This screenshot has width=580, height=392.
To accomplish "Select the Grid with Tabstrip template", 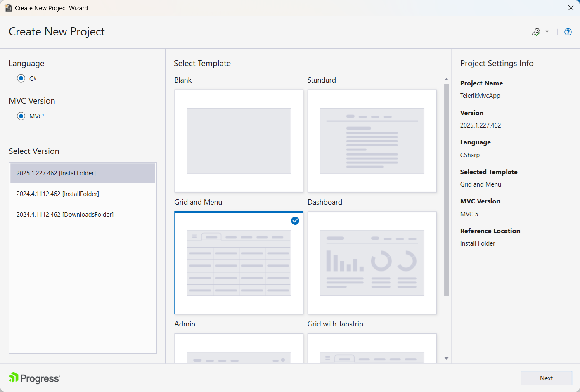I will tap(372, 349).
